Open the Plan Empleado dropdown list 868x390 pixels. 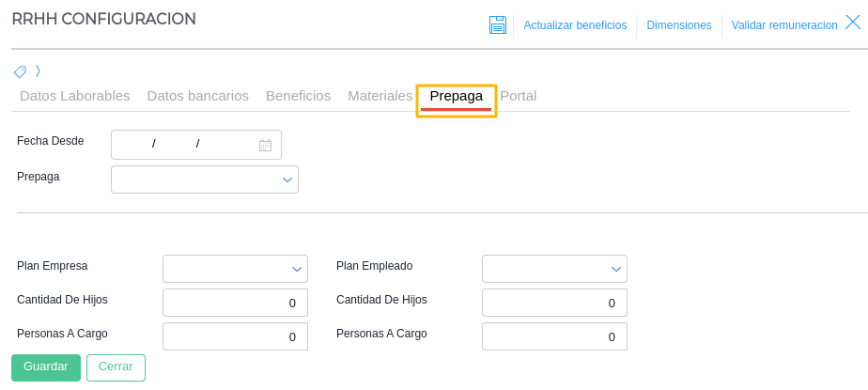click(615, 270)
